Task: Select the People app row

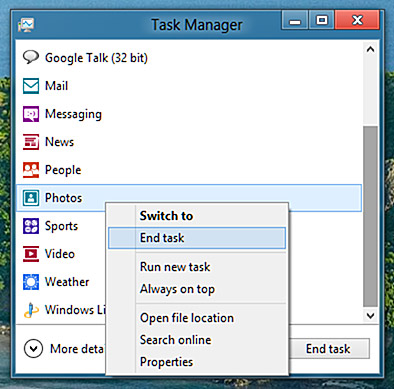Action: [x=189, y=170]
